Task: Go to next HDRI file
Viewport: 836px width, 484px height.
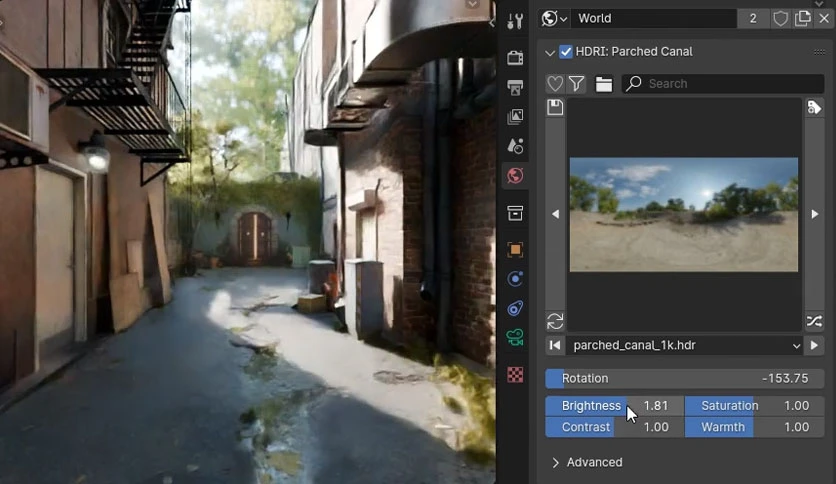Action: pos(814,345)
